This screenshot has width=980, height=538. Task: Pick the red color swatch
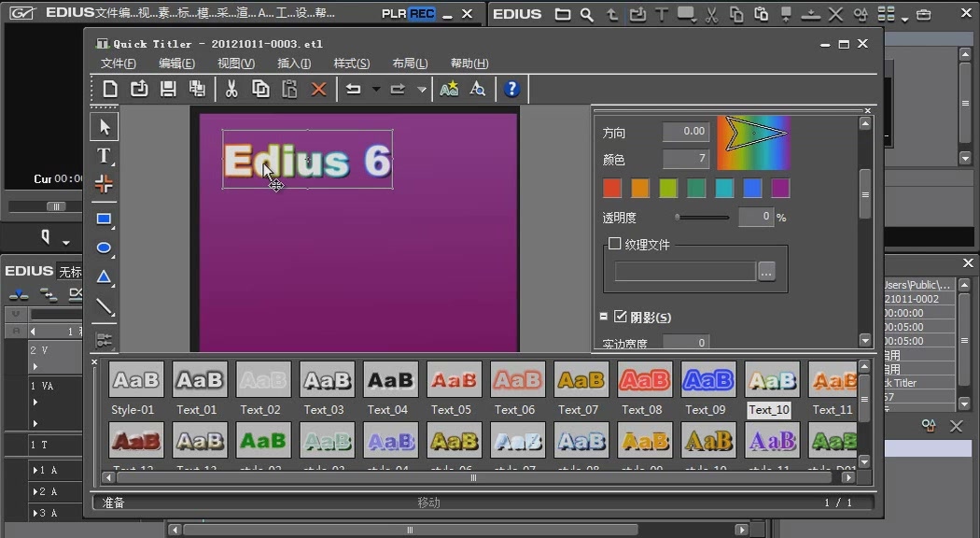612,188
